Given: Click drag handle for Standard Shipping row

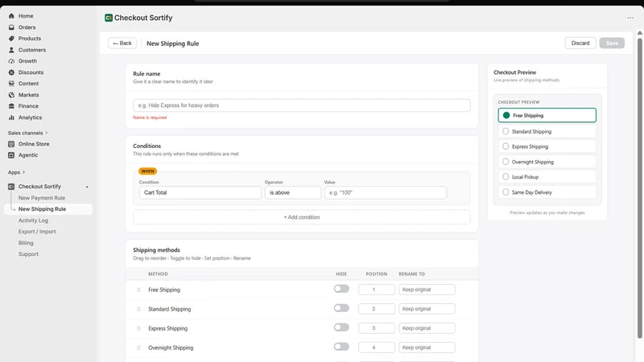Looking at the screenshot, I should (138, 309).
